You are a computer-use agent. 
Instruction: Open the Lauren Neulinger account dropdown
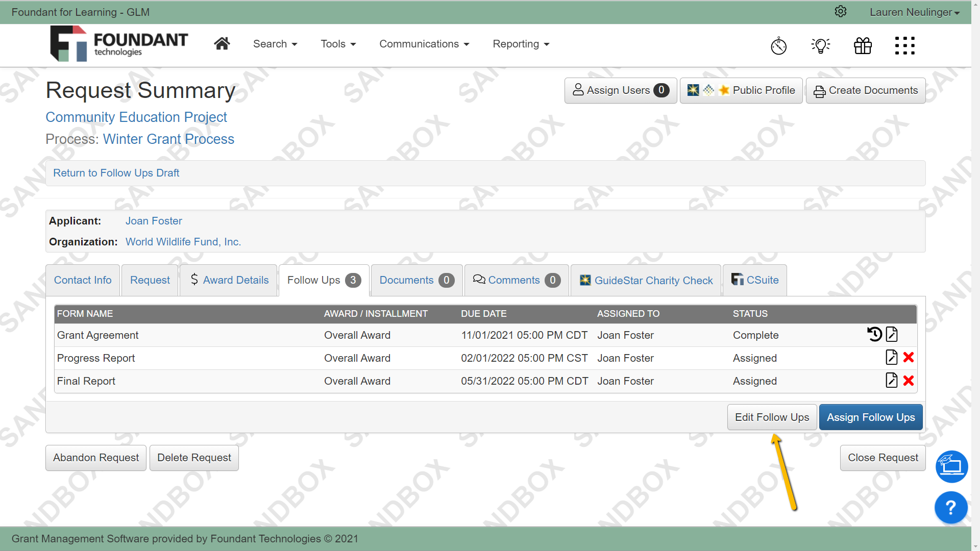click(914, 12)
